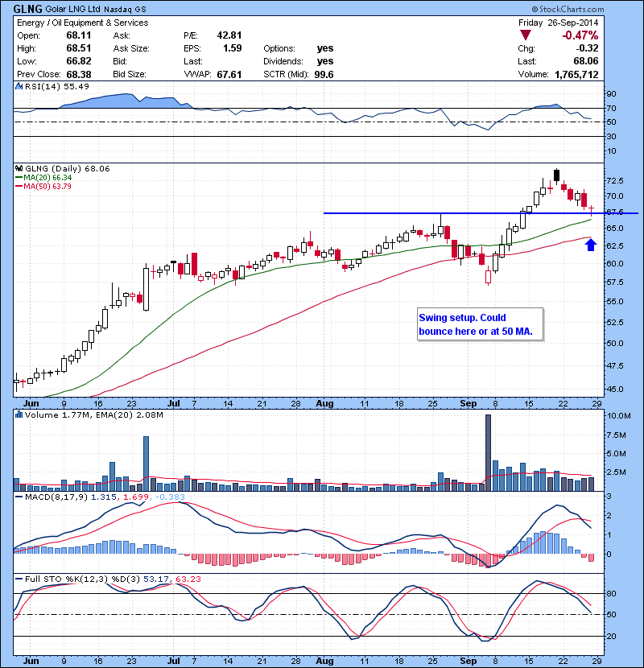Click the 10.0M volume axis label

pyautogui.click(x=618, y=416)
